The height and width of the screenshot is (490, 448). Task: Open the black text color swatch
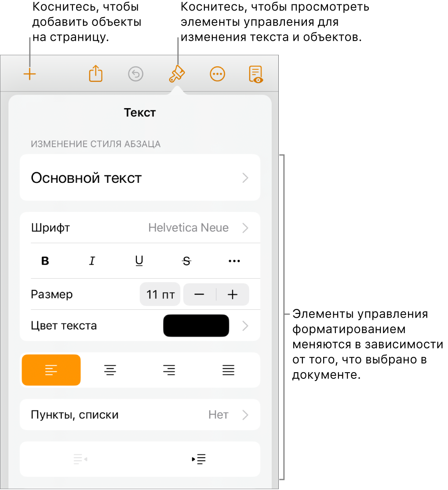[x=196, y=326]
